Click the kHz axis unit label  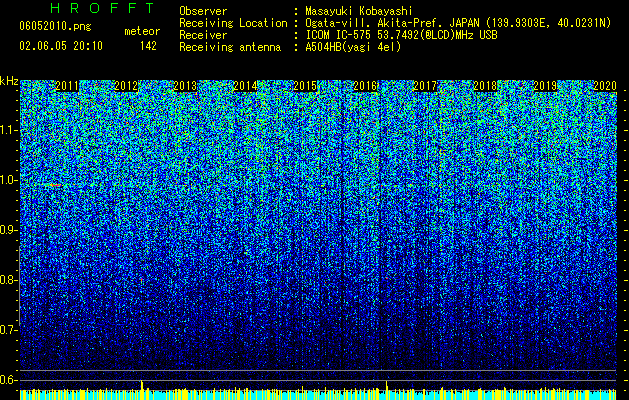click(x=9, y=81)
